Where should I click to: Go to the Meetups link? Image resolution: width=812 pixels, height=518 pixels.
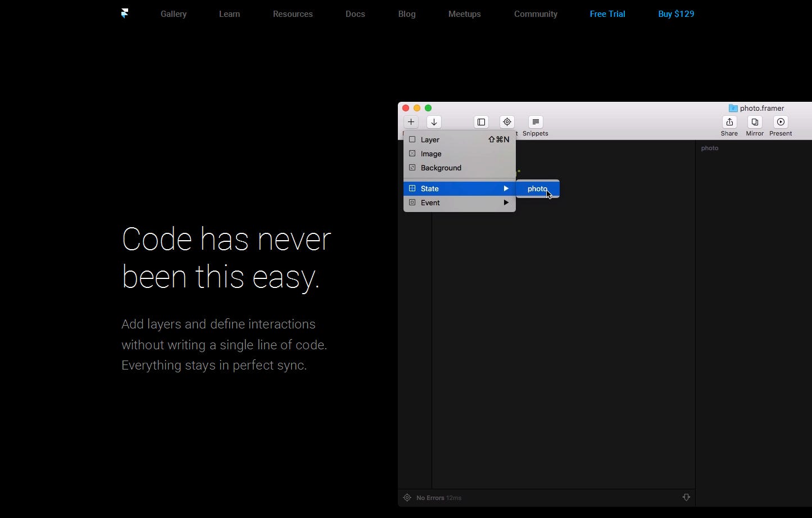(x=465, y=14)
